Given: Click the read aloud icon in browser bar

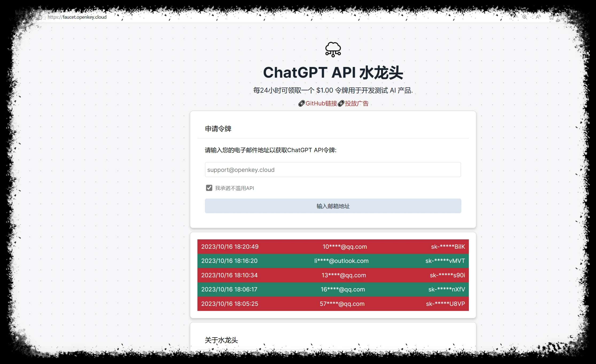Looking at the screenshot, I should 538,17.
